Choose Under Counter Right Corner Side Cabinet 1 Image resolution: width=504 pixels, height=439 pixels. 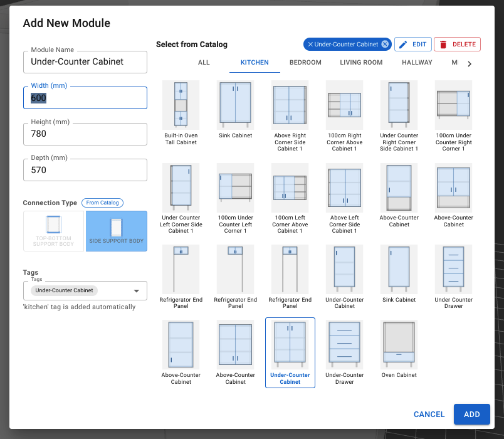pyautogui.click(x=399, y=105)
